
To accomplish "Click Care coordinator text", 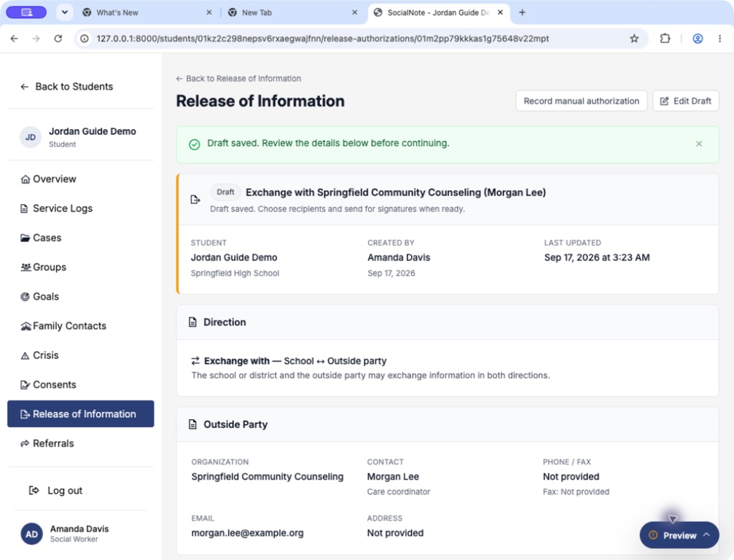I will (x=399, y=491).
